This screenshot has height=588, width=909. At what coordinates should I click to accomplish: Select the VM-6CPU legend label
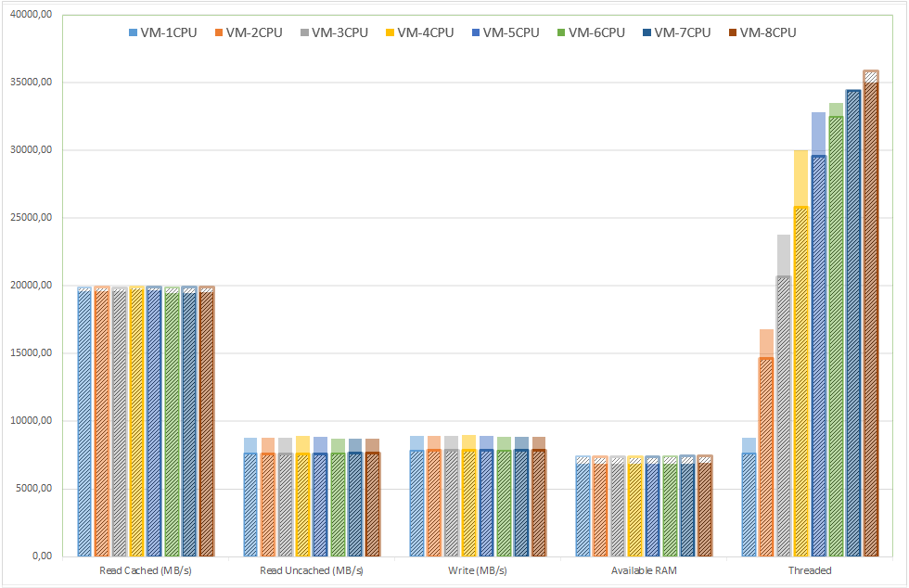coord(597,33)
